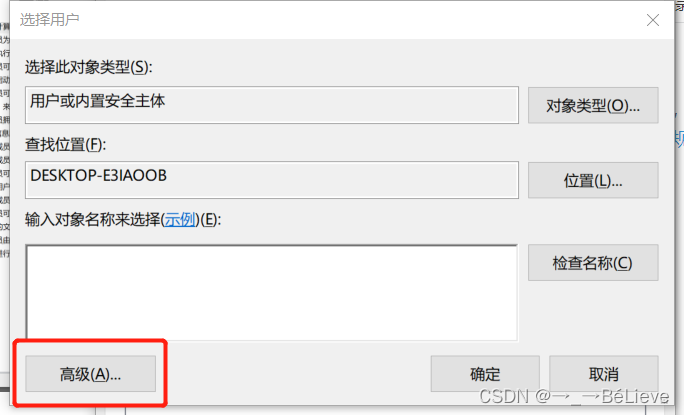Open the 位置(L)... location picker
Image resolution: width=684 pixels, height=415 pixels.
pos(593,180)
